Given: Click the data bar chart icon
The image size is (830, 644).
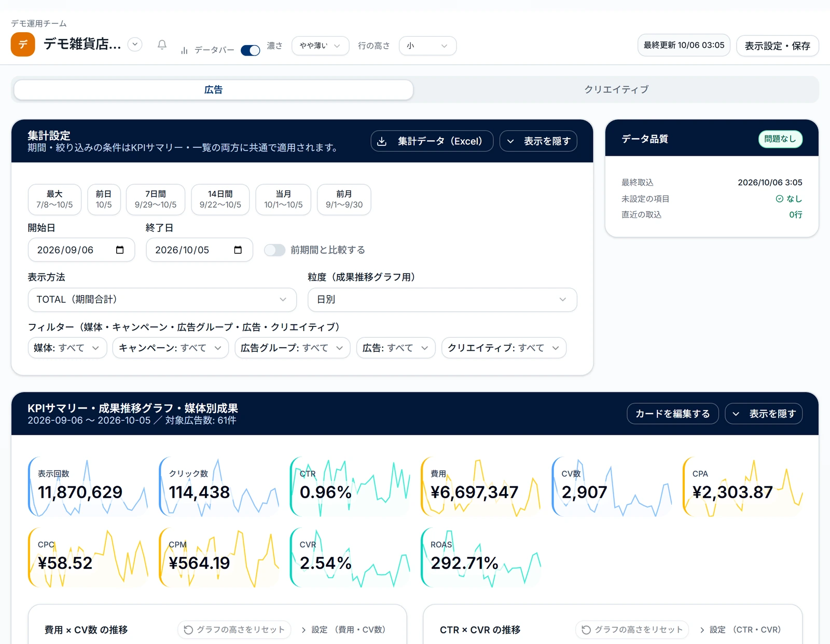Looking at the screenshot, I should (184, 50).
